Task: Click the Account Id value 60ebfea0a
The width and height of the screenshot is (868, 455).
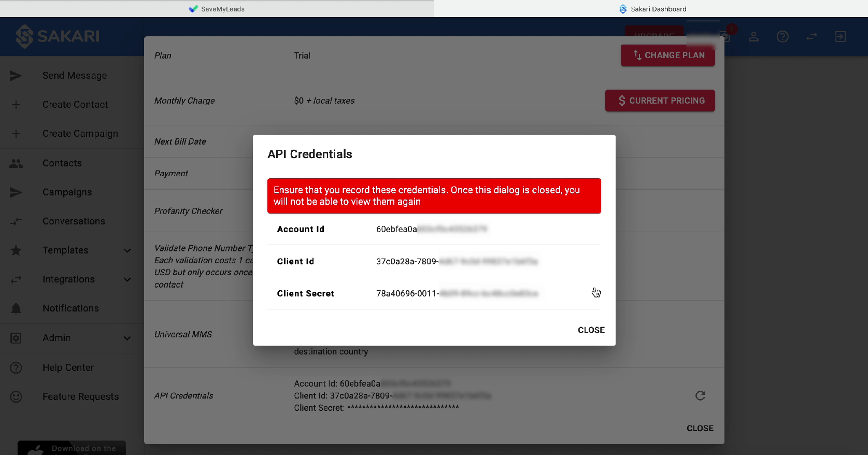Action: [396, 229]
